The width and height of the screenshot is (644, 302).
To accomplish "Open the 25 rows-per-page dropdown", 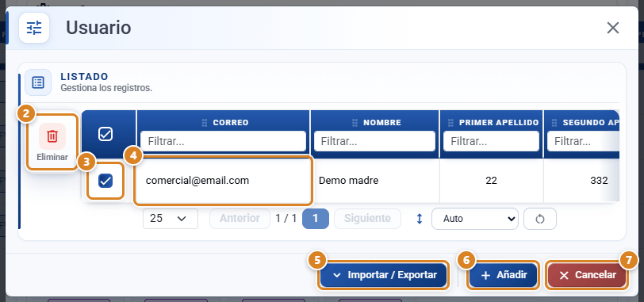I will (171, 219).
